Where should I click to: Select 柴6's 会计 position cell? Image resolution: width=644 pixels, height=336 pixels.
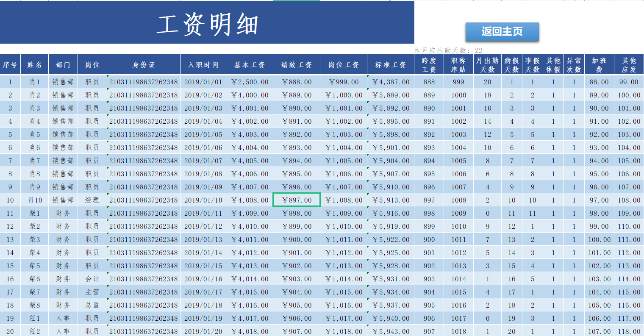92,278
